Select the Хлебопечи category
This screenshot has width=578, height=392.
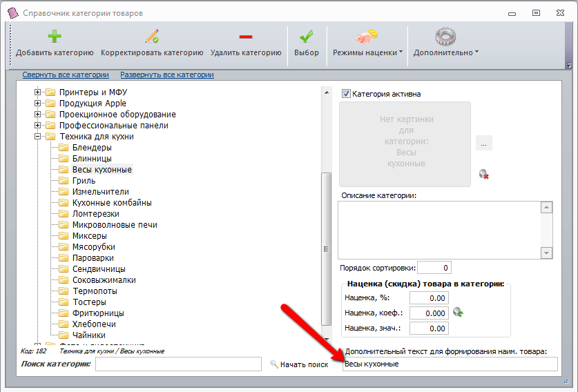point(94,324)
